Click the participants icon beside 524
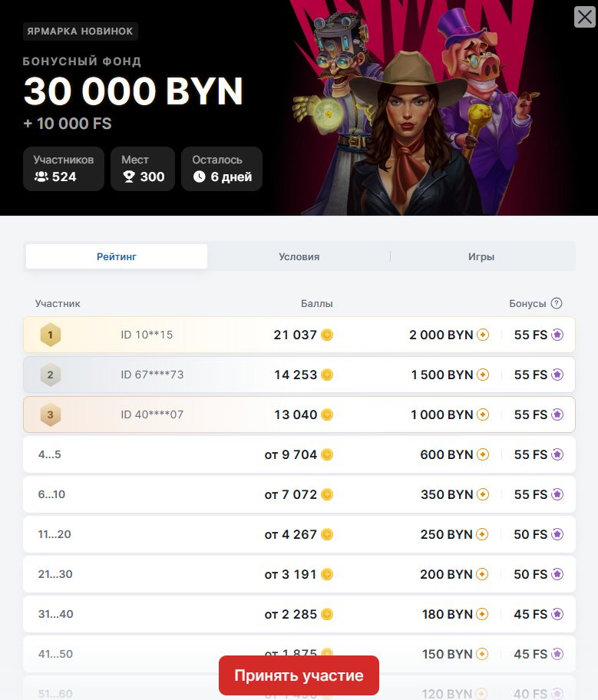The height and width of the screenshot is (700, 598). (x=41, y=177)
